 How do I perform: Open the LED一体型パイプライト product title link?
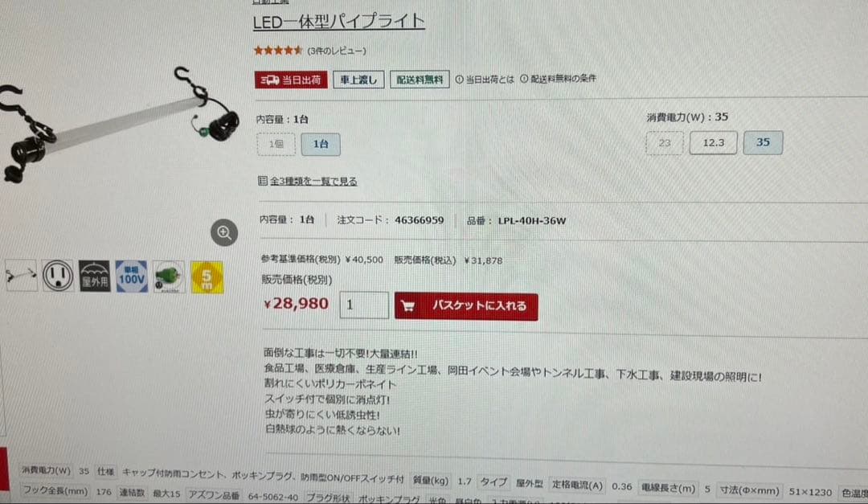(x=339, y=22)
